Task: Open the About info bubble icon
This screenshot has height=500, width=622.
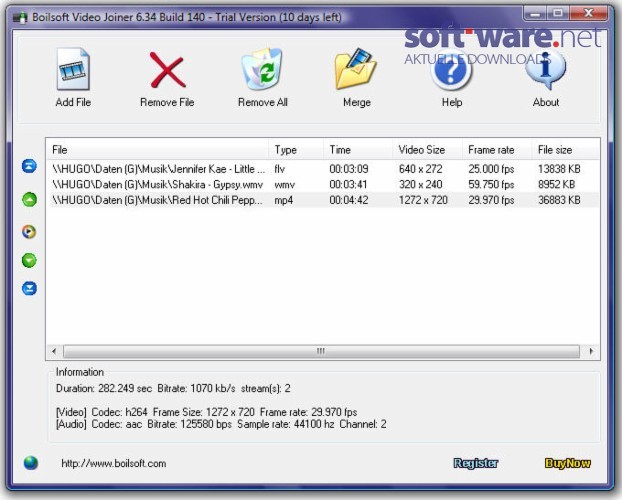Action: point(546,70)
